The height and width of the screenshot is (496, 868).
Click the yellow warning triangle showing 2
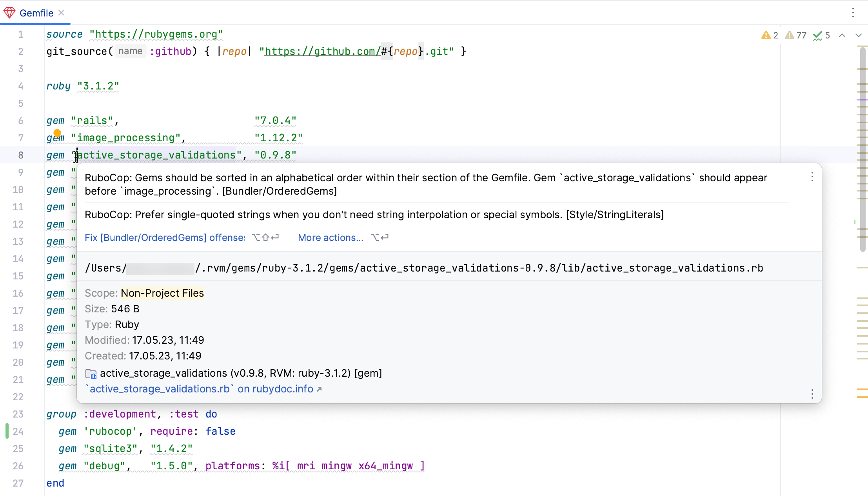pyautogui.click(x=766, y=35)
